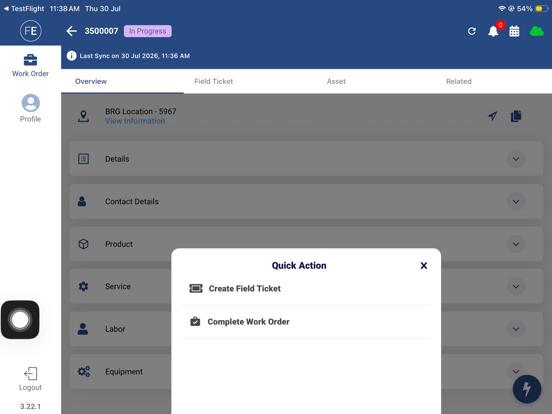Image resolution: width=552 pixels, height=414 pixels.
Task: Switch to the Related tab
Action: click(459, 81)
